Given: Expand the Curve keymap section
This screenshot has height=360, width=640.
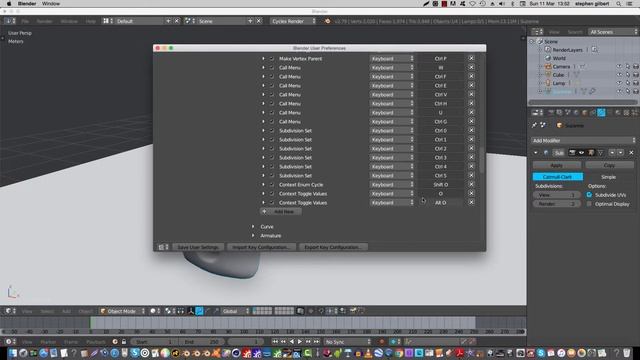Looking at the screenshot, I should tap(253, 227).
